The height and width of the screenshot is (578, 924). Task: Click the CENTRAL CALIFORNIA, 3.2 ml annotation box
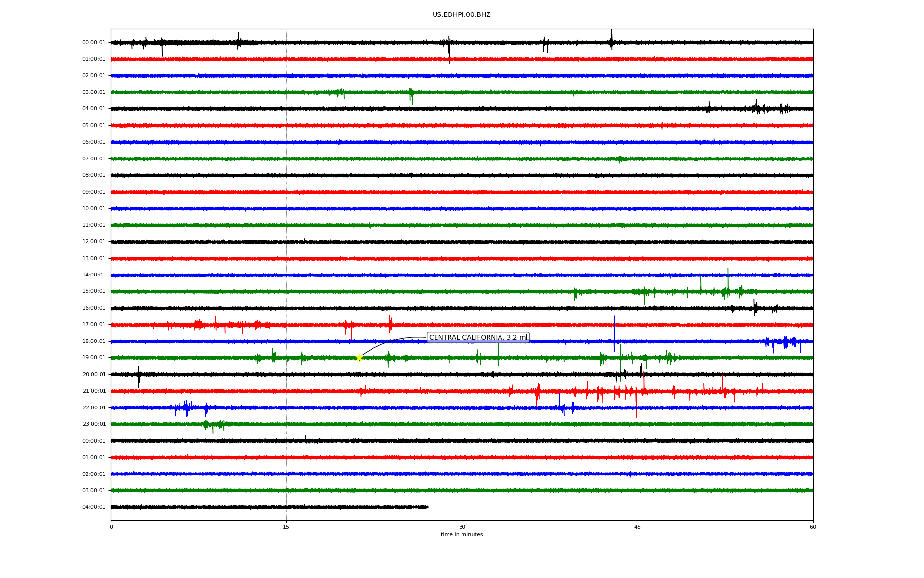pyautogui.click(x=478, y=338)
